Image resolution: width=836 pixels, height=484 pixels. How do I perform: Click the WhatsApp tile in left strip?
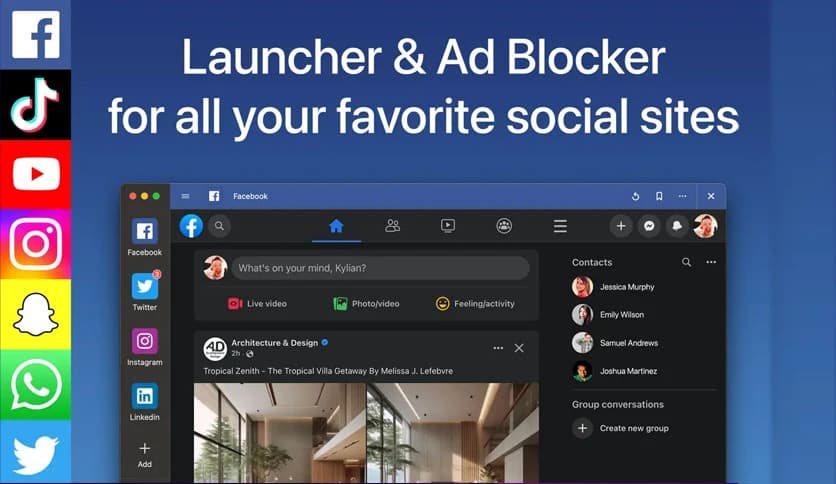point(35,384)
